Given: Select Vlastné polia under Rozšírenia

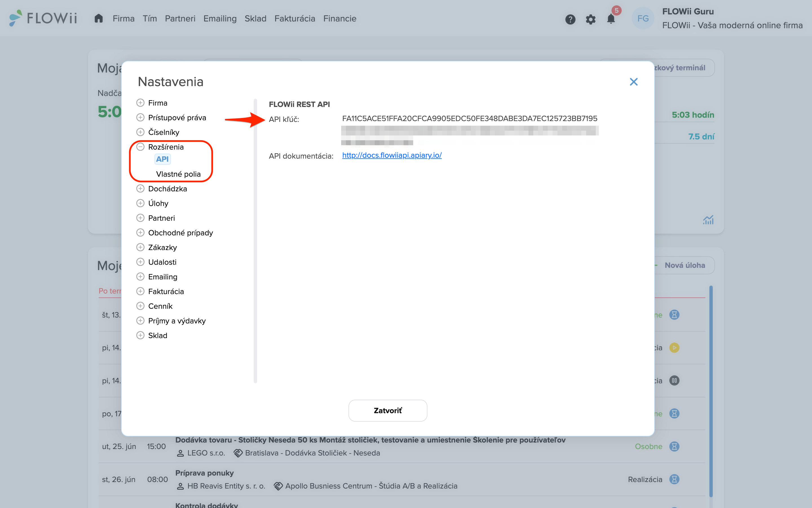Looking at the screenshot, I should coord(178,174).
